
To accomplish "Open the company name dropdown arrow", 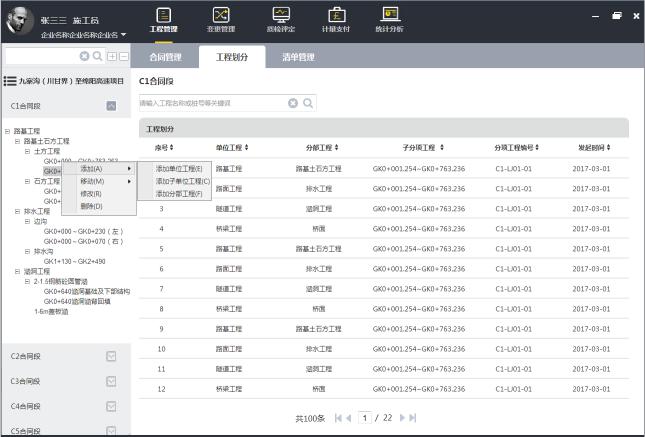I will tap(123, 35).
